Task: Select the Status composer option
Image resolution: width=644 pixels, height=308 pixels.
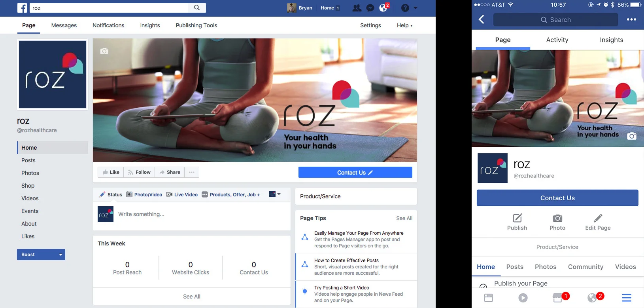Action: tap(111, 194)
